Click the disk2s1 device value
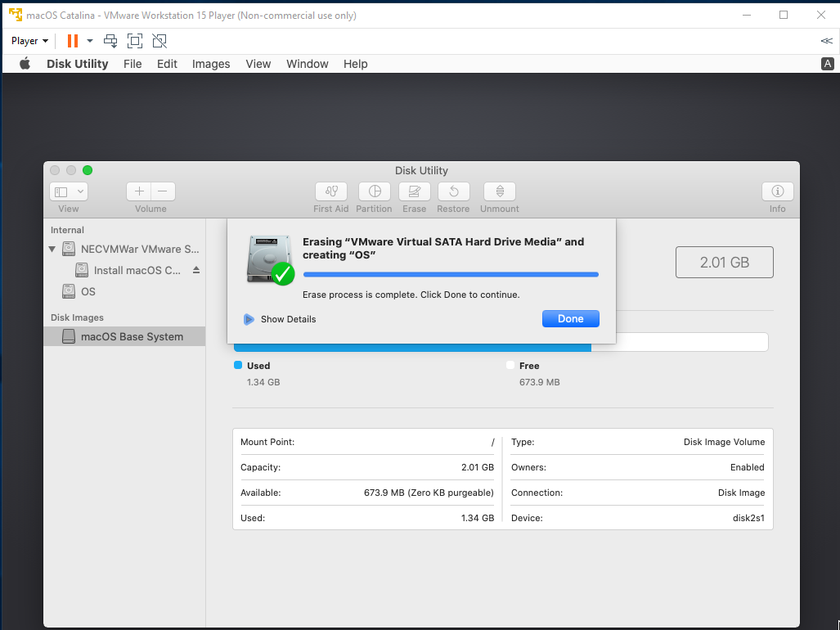Screen dimensions: 840x630 point(748,518)
